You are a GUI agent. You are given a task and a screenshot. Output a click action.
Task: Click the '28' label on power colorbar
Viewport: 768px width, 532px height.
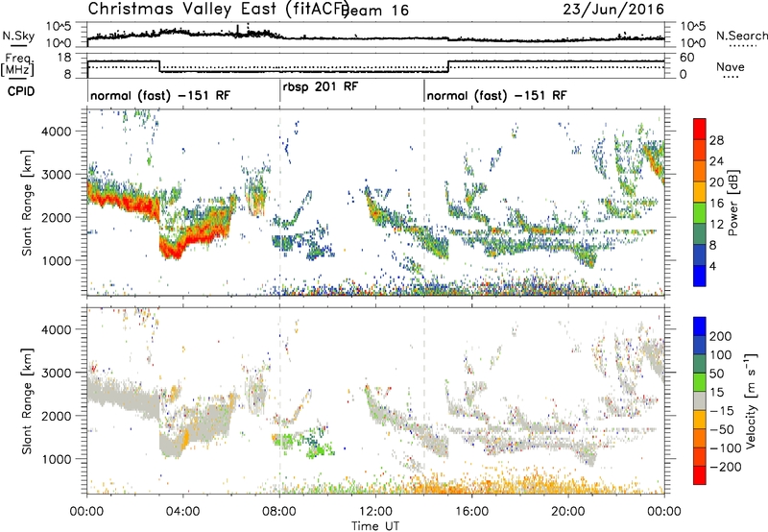pos(716,140)
